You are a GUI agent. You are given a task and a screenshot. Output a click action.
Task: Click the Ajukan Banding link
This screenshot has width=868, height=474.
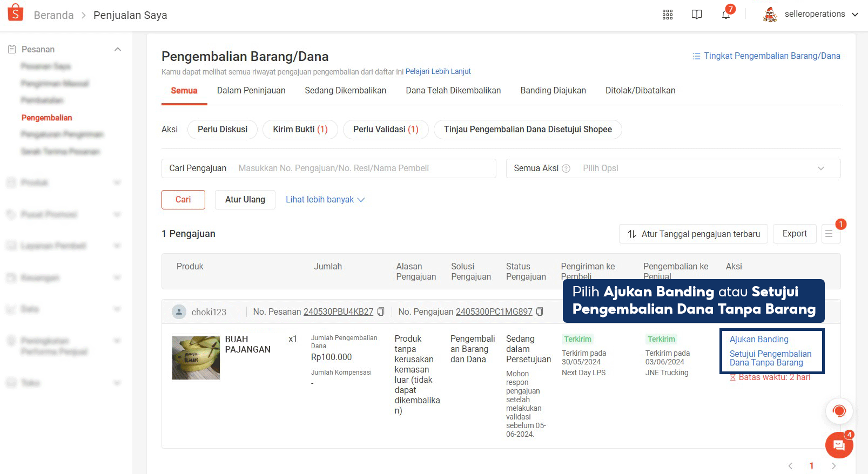[x=759, y=340]
